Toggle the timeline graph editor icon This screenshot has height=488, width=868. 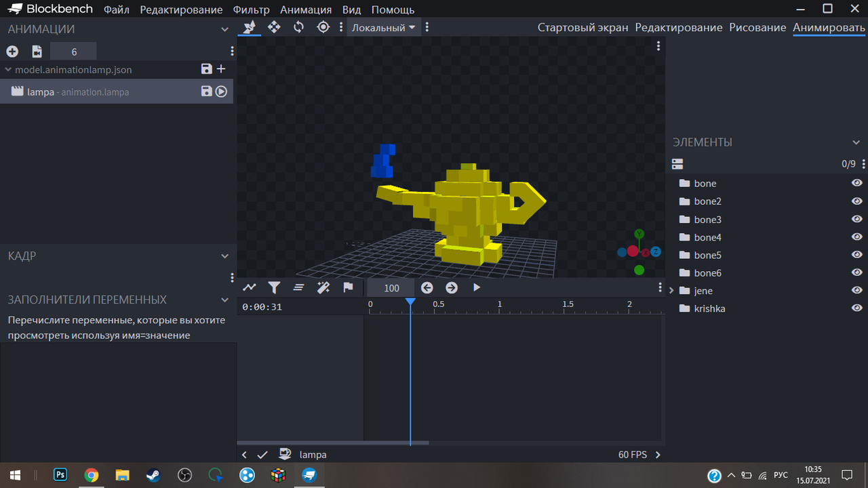point(250,287)
